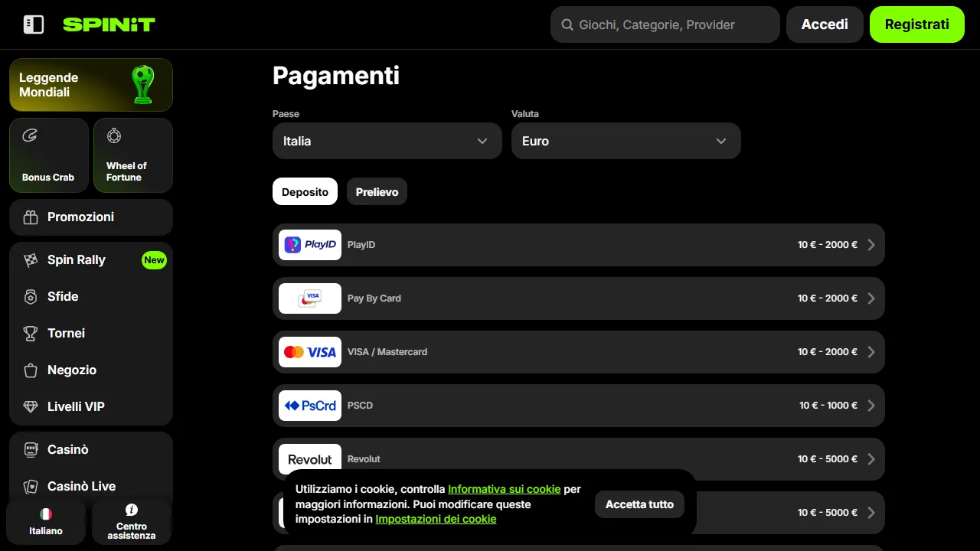Click the Revolut logo
Viewport: 980px width, 551px height.
tap(310, 459)
